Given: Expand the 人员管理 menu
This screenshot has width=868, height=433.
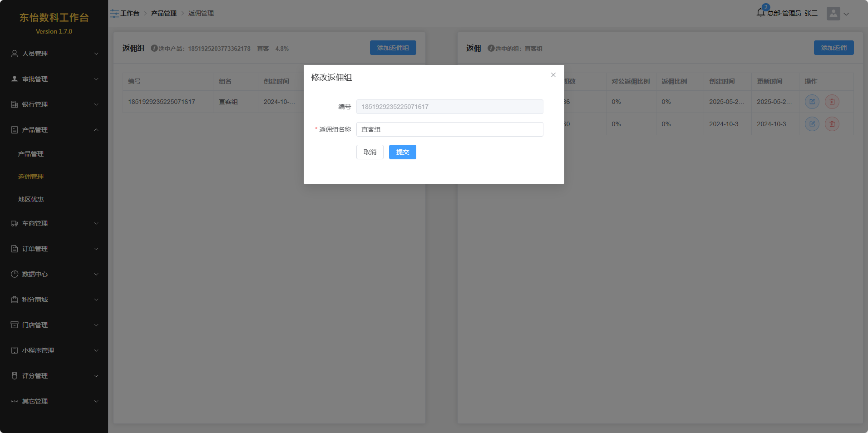Looking at the screenshot, I should click(x=54, y=54).
